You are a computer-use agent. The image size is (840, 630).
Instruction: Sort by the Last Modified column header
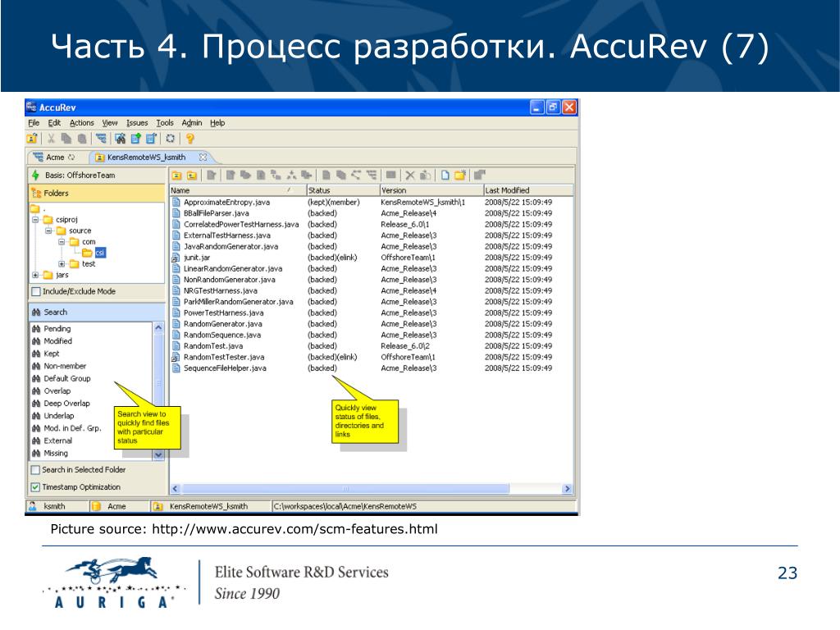(x=528, y=190)
